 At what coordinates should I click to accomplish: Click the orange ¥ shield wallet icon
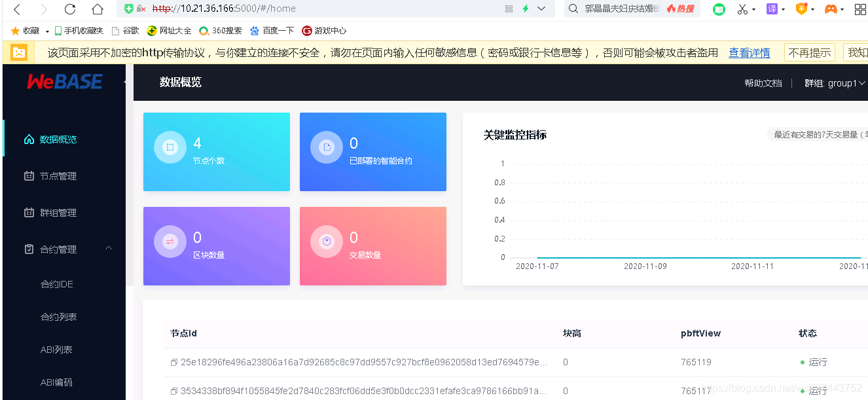[801, 9]
